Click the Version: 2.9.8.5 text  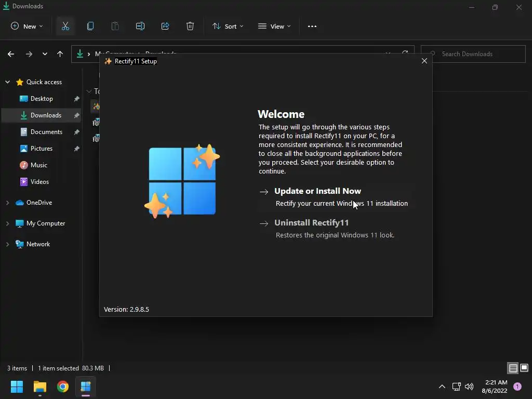(x=126, y=310)
